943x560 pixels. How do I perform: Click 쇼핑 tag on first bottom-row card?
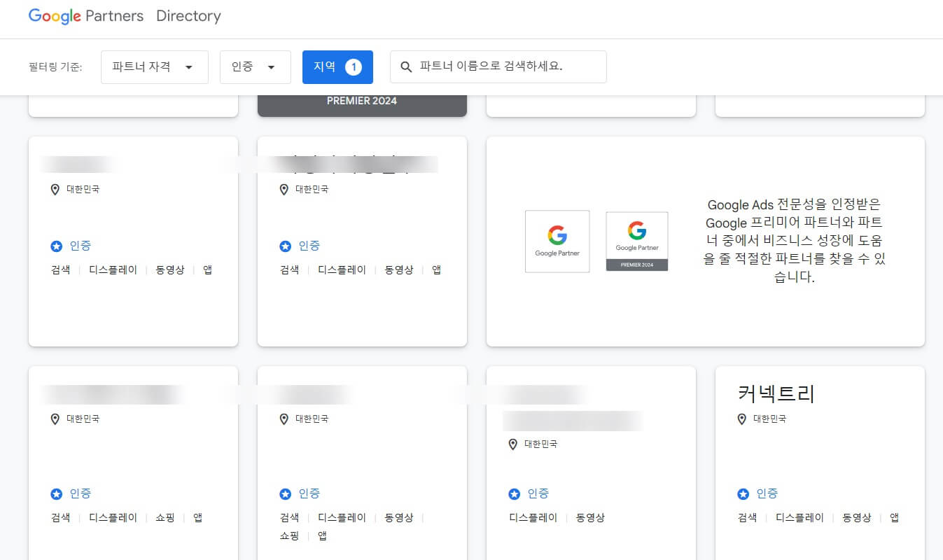(x=165, y=518)
